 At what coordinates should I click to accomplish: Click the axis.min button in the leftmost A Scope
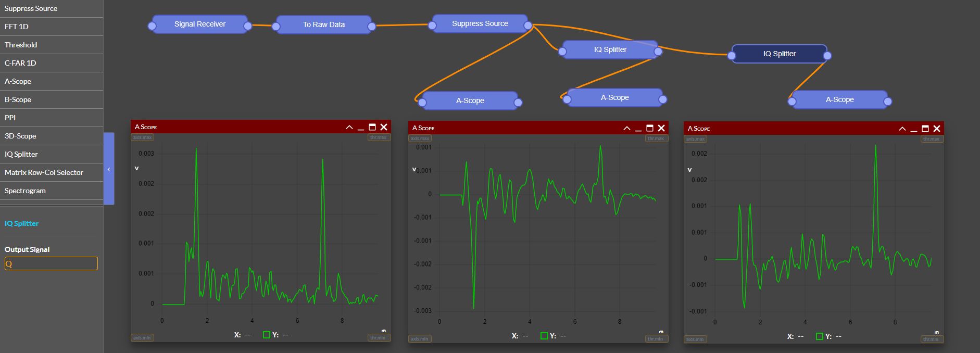[x=142, y=337]
